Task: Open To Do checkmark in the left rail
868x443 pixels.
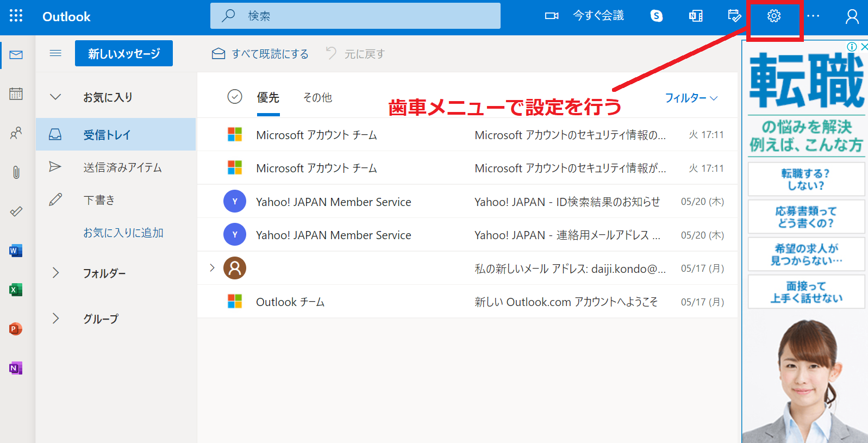Action: pos(16,211)
